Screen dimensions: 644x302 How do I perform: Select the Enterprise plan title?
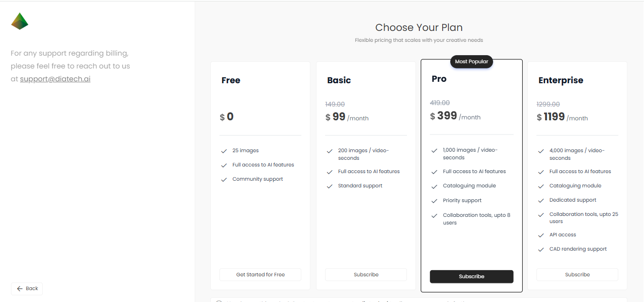560,80
